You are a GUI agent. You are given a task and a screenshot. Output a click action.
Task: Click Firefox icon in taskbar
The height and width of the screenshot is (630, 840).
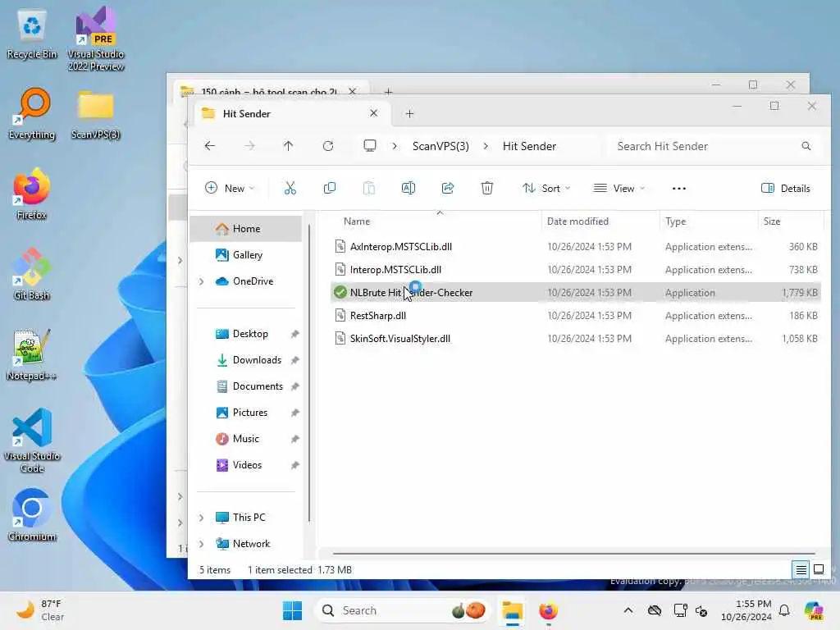click(548, 610)
